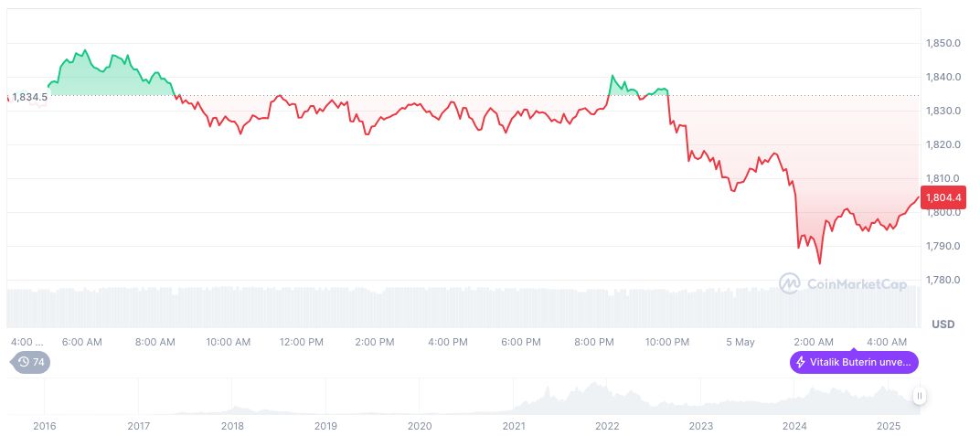The width and height of the screenshot is (980, 436).
Task: Click 2024 on the navigator timeline
Action: click(795, 426)
